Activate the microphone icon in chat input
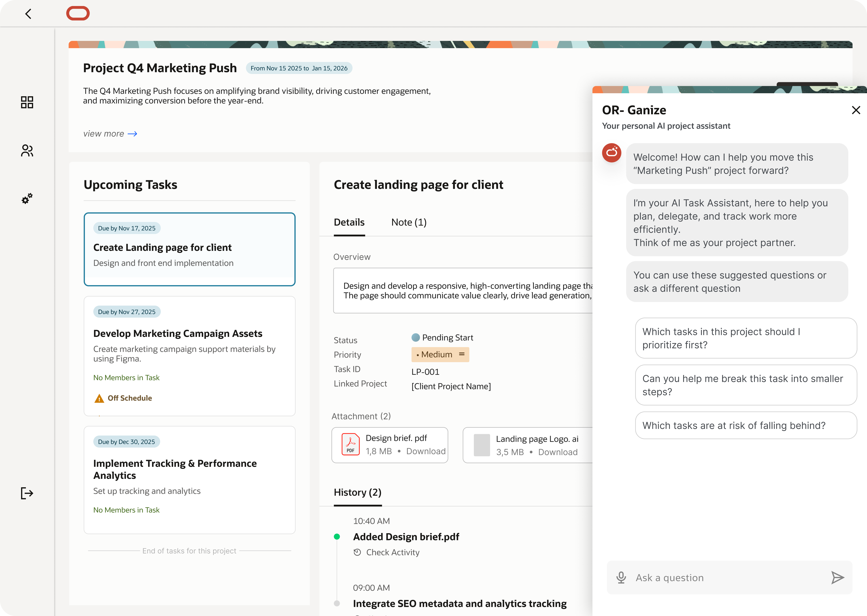 pos(621,577)
